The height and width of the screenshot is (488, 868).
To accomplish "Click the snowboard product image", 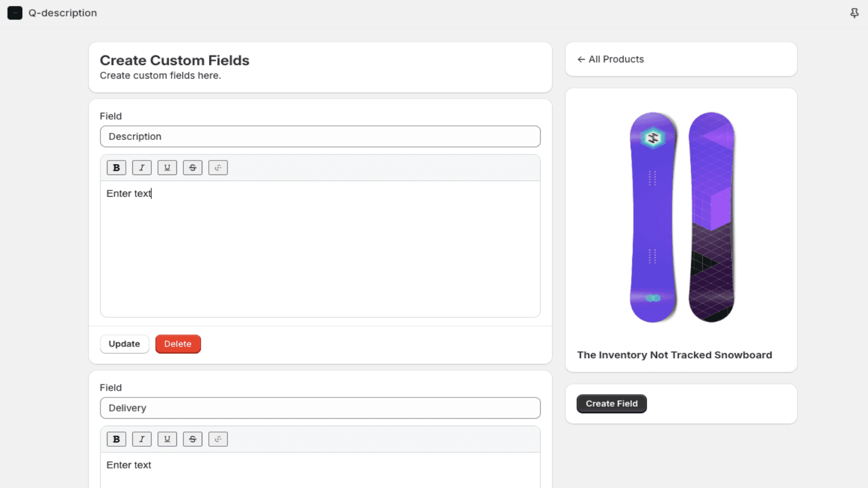I will [681, 217].
